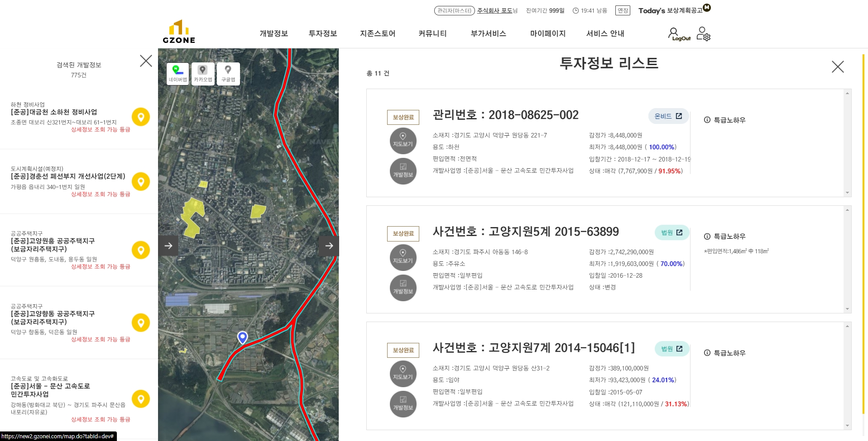
Task: Click the 연장 button
Action: pos(623,10)
